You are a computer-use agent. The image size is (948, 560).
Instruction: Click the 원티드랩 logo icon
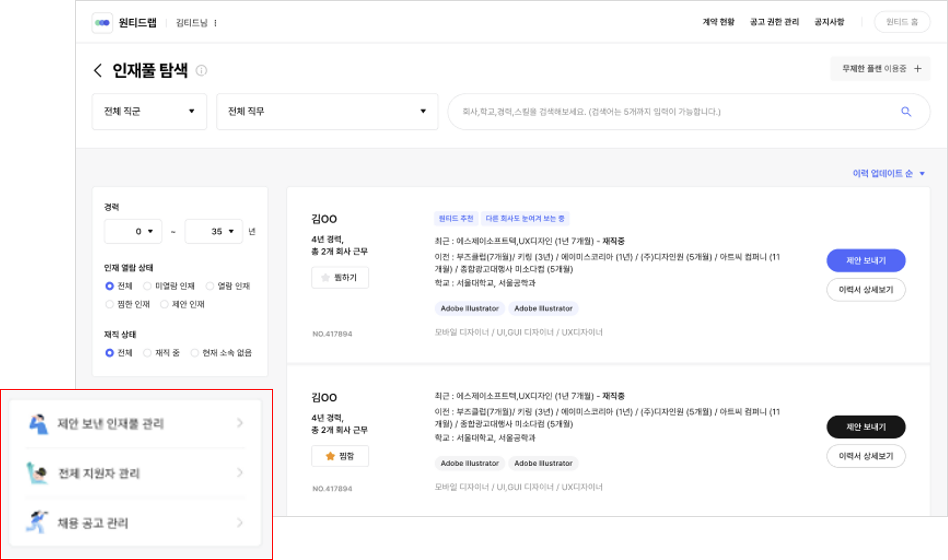pyautogui.click(x=102, y=23)
